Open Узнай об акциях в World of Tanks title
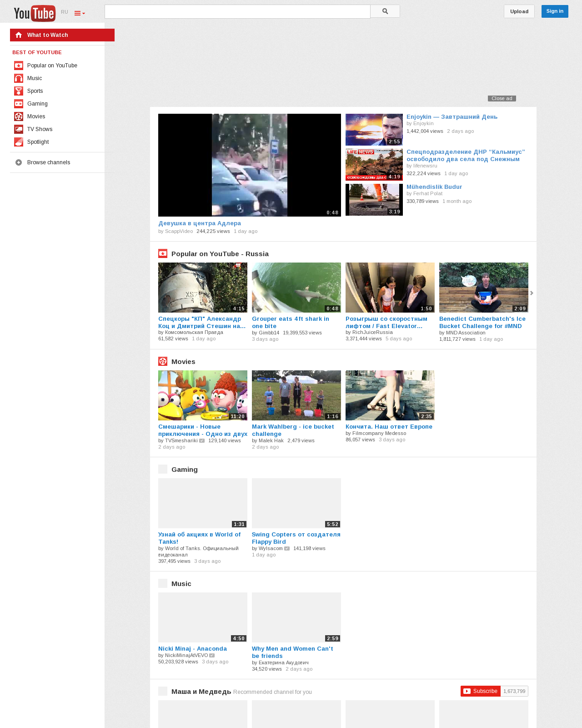Image resolution: width=582 pixels, height=728 pixels. pos(200,538)
